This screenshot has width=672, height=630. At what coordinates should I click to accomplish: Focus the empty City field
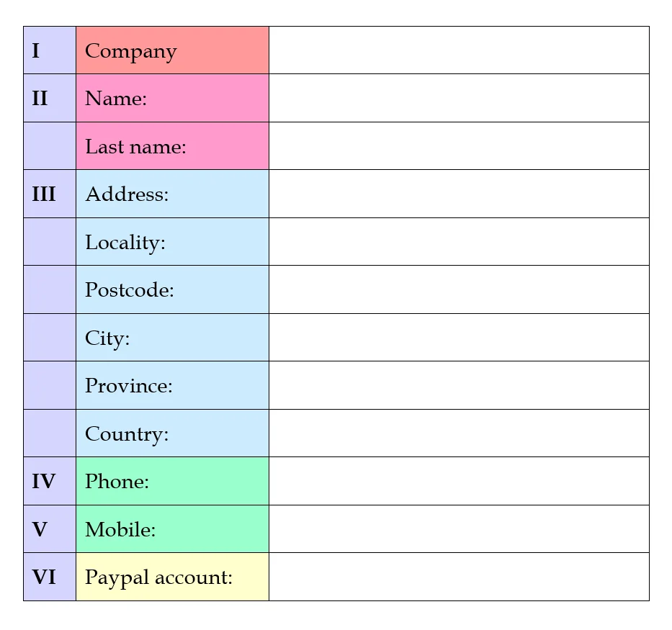click(459, 337)
